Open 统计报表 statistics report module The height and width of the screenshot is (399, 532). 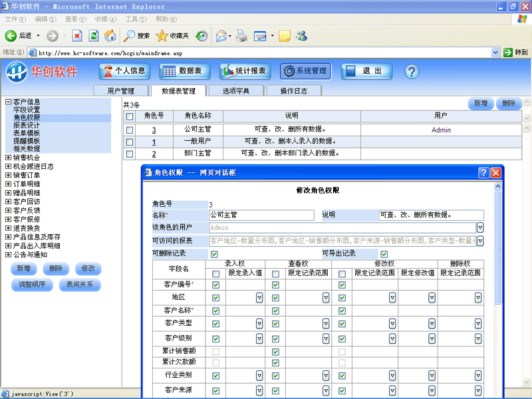pos(244,71)
